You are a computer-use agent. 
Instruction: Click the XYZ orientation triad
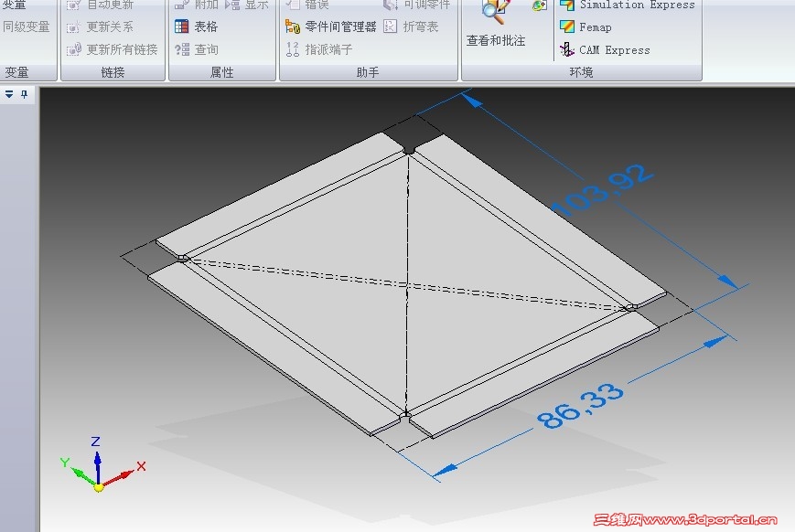click(x=102, y=464)
